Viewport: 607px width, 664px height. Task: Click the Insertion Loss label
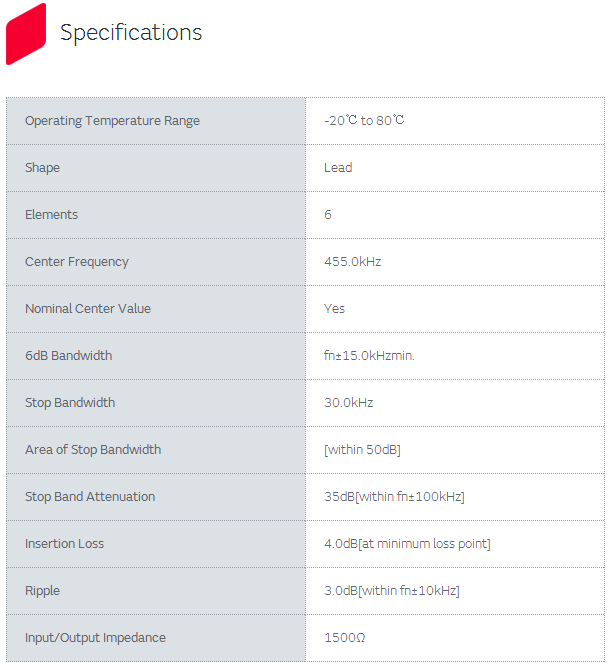pos(64,544)
